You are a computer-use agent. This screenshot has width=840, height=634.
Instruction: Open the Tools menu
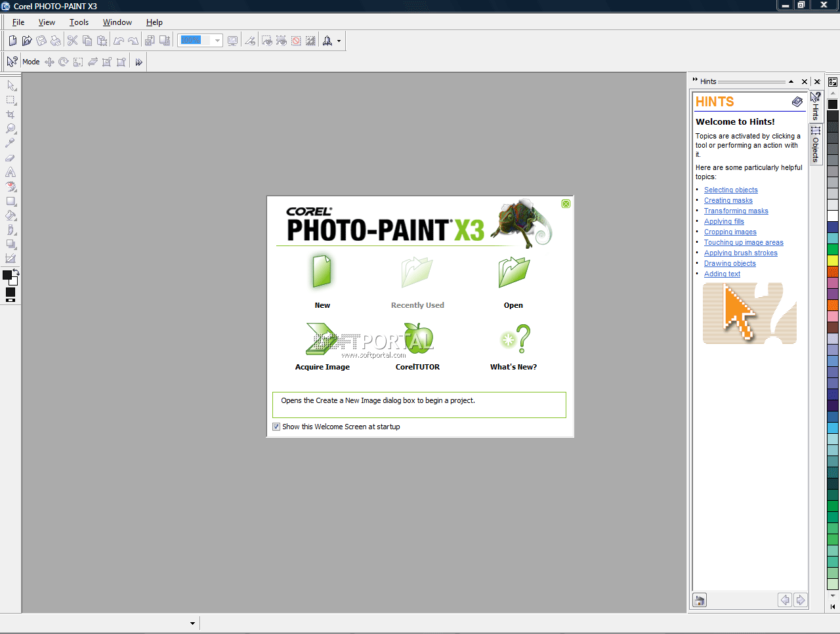[79, 22]
